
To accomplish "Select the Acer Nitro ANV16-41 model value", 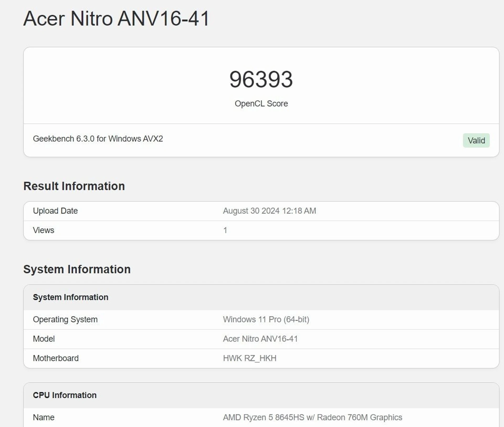I will click(x=260, y=339).
